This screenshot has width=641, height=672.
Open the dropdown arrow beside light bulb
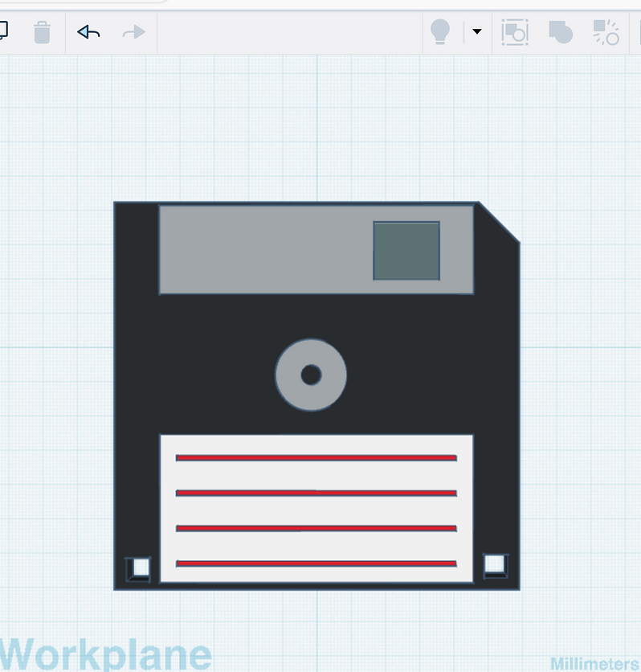(x=477, y=31)
